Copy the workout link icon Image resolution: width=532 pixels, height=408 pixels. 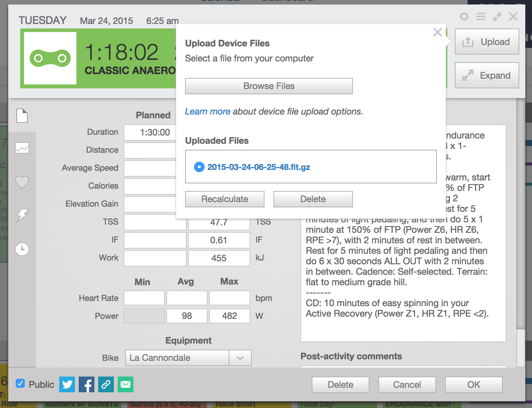[106, 384]
